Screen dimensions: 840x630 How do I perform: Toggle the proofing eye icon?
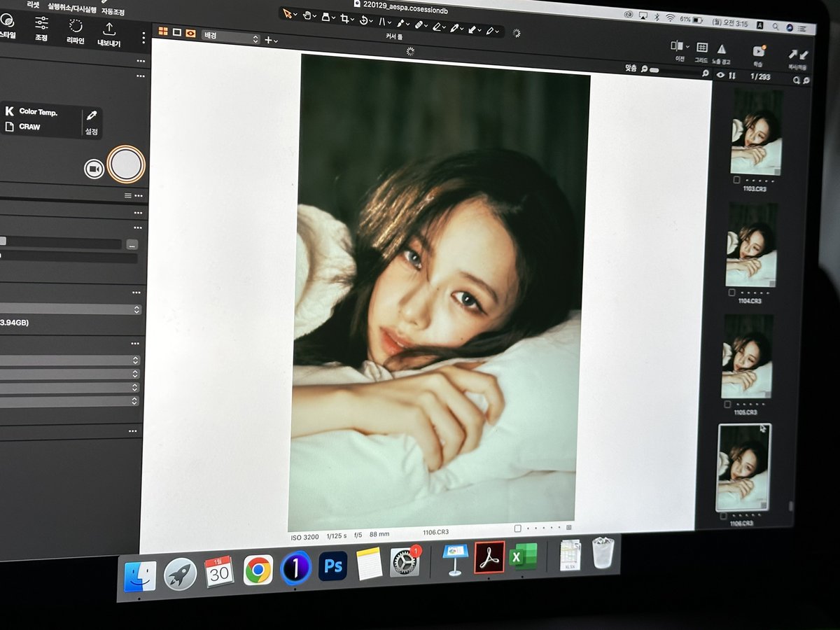[x=190, y=32]
